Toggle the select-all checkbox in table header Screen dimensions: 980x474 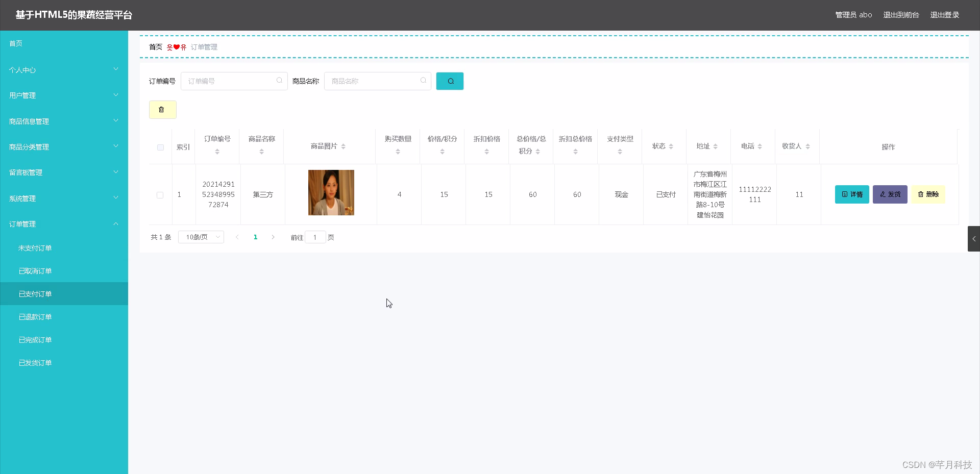160,147
